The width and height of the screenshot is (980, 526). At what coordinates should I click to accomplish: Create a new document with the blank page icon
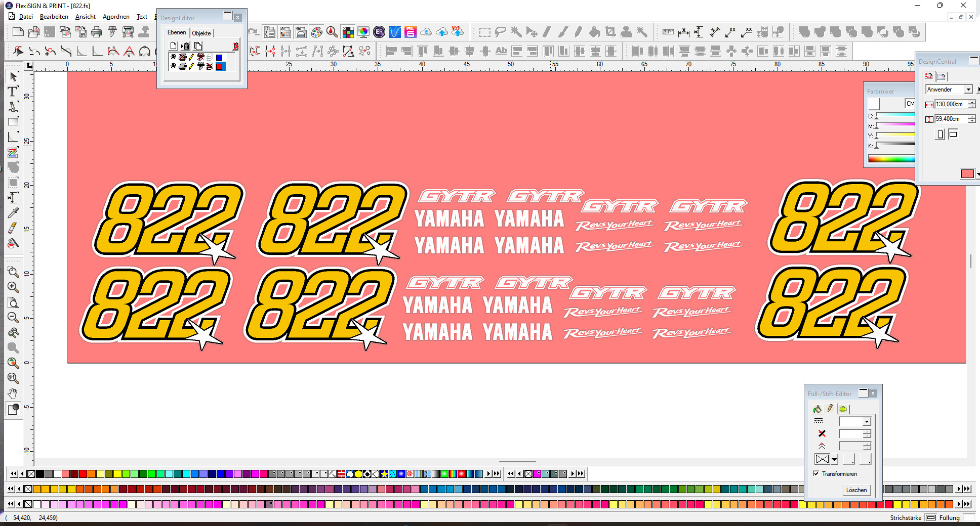pos(18,32)
